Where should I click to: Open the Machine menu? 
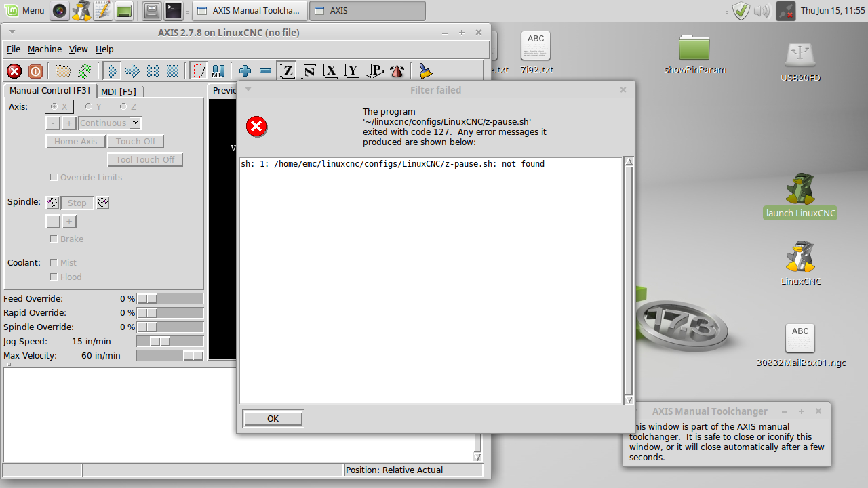[45, 49]
